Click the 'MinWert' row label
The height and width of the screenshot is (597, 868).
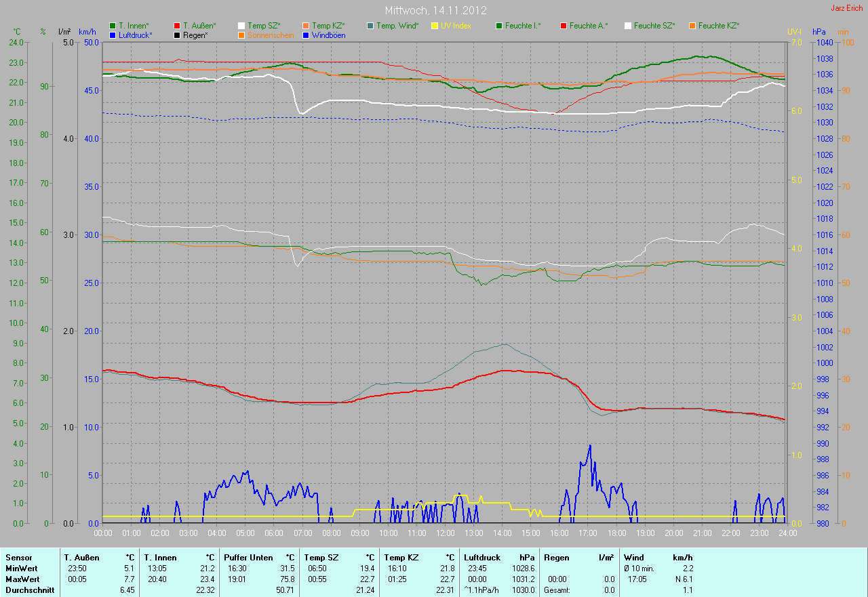22,569
